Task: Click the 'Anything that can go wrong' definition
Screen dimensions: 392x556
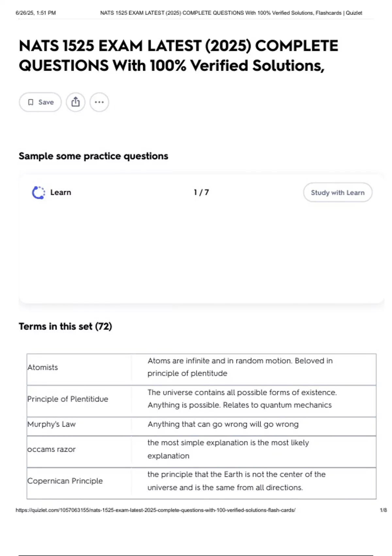Action: pyautogui.click(x=223, y=424)
